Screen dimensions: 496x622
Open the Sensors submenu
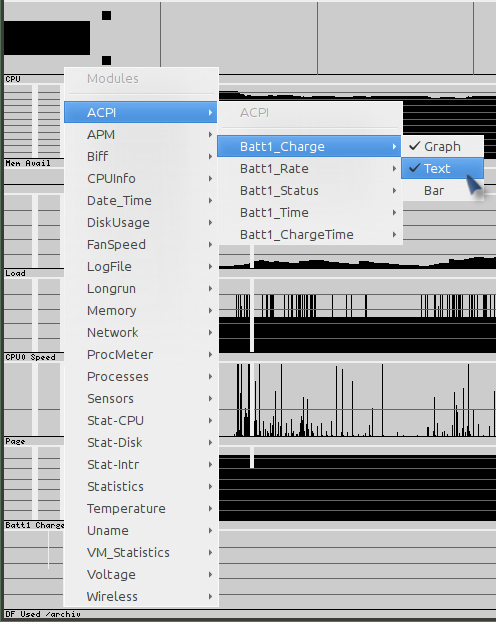(x=140, y=399)
